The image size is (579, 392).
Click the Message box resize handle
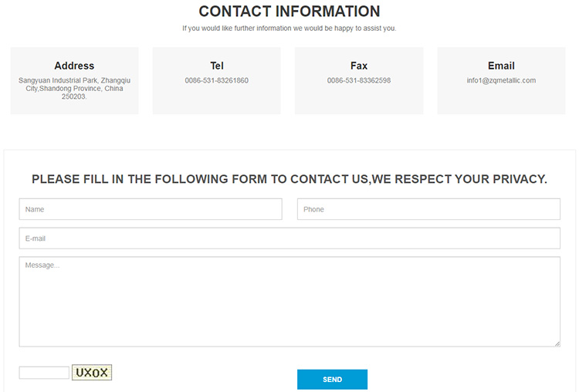(x=557, y=343)
